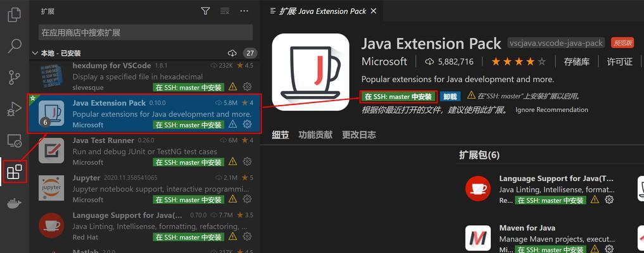Open the Search view in activity bar
Viewport: 644px width, 253px height.
click(15, 46)
